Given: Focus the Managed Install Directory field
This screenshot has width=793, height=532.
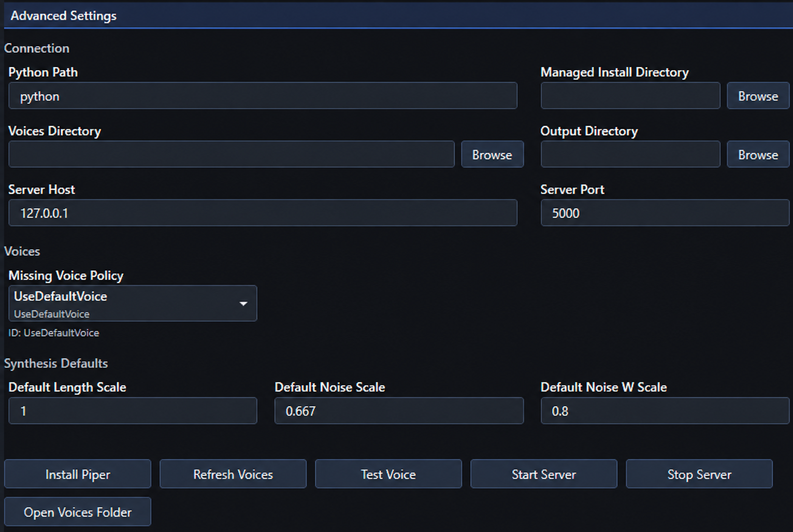Looking at the screenshot, I should (x=630, y=96).
